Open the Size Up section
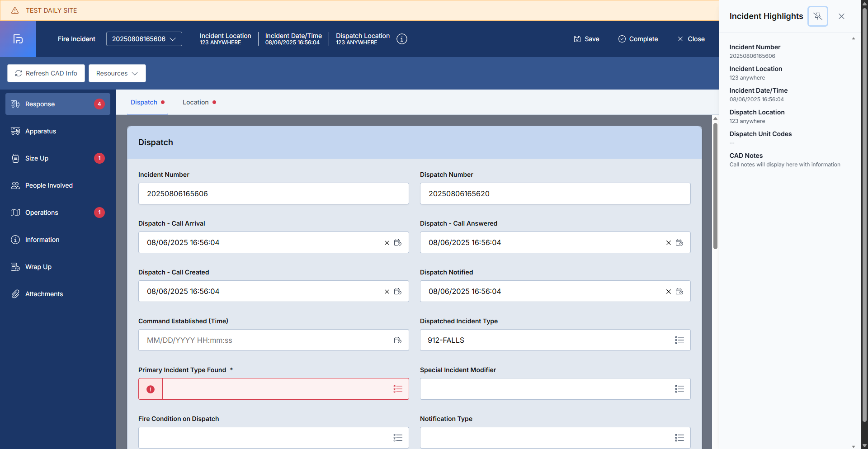The height and width of the screenshot is (449, 868). (x=58, y=158)
